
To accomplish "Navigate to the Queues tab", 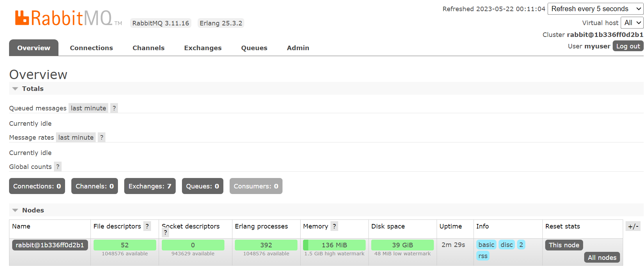I will 254,48.
